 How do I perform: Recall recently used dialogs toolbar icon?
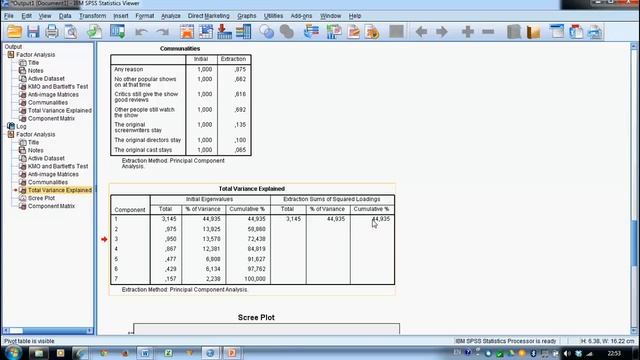pos(118,32)
